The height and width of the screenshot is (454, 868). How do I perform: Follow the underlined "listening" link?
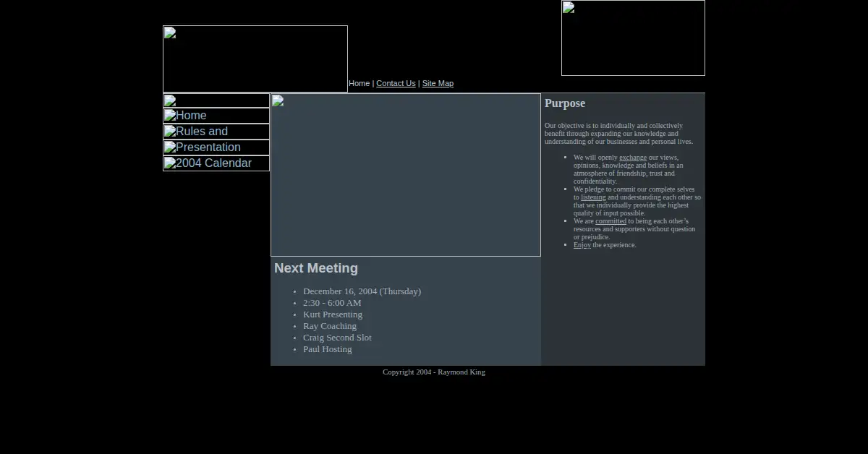593,197
